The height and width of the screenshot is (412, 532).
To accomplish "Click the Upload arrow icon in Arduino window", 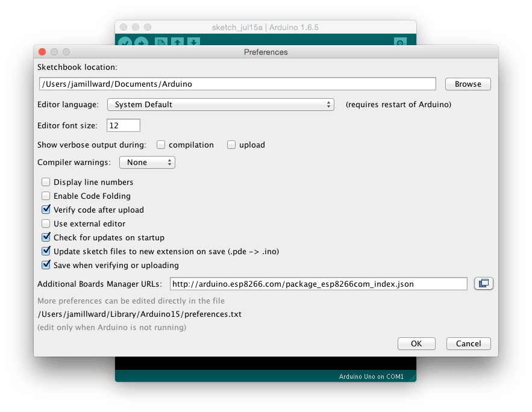I will pyautogui.click(x=141, y=42).
